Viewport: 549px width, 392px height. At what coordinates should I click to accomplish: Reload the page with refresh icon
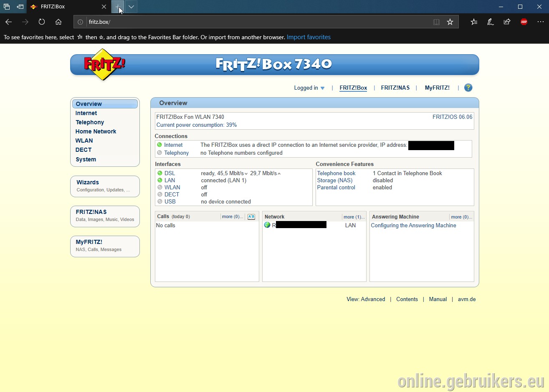42,22
